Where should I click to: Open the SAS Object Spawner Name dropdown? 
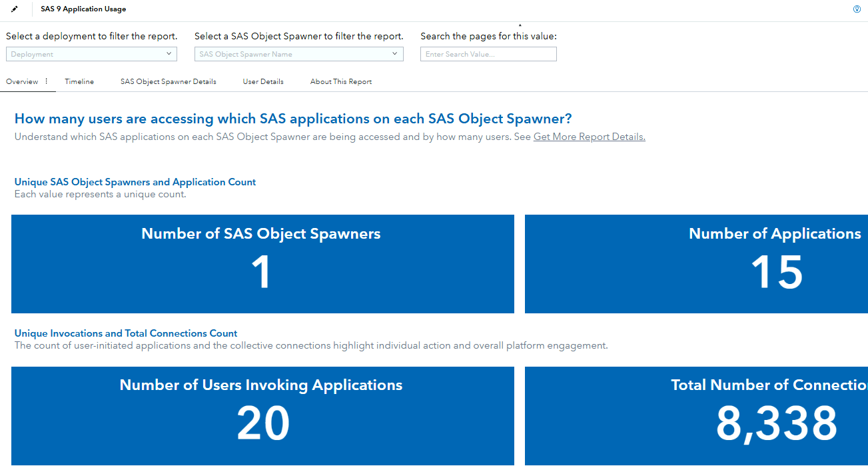click(x=298, y=53)
